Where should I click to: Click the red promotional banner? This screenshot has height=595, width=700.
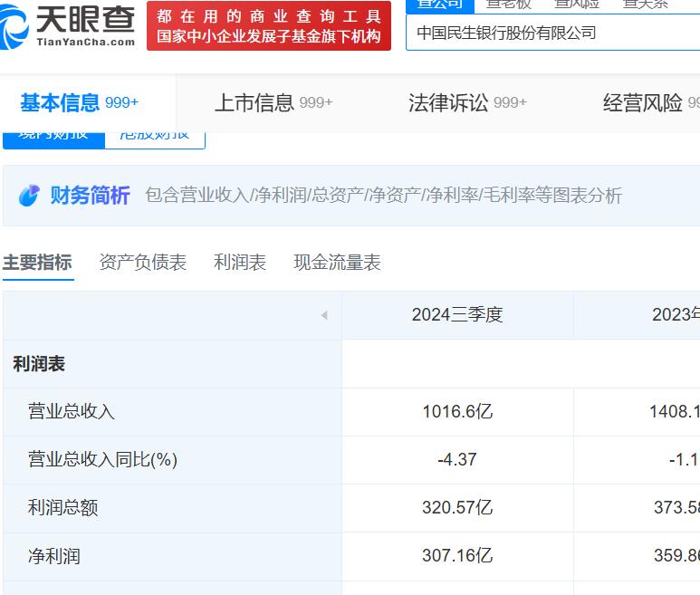[269, 26]
